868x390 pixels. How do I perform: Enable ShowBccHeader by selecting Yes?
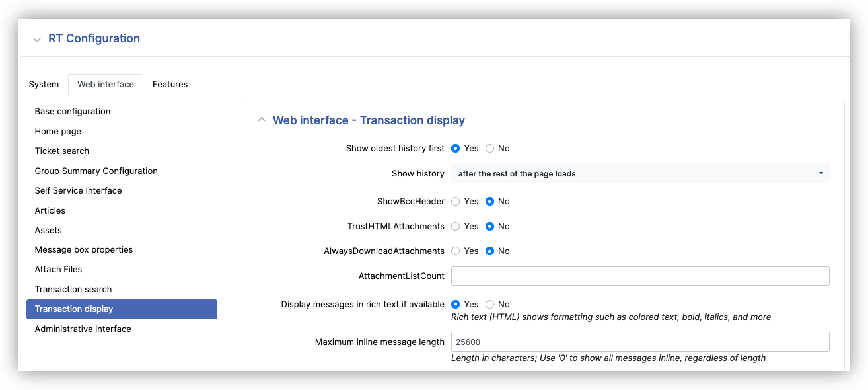click(454, 201)
